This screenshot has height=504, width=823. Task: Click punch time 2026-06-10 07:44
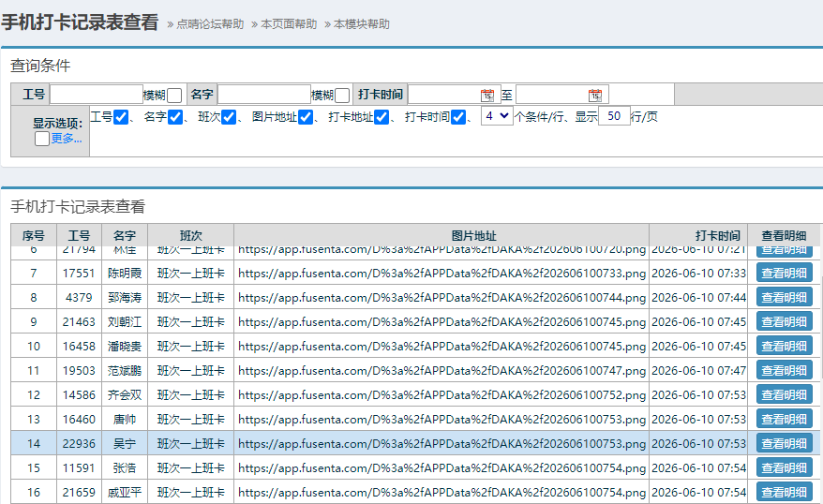[x=698, y=297]
